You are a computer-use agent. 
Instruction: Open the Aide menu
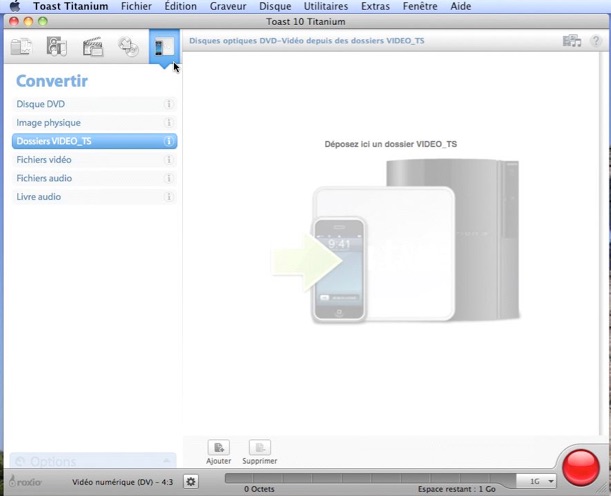(x=461, y=6)
